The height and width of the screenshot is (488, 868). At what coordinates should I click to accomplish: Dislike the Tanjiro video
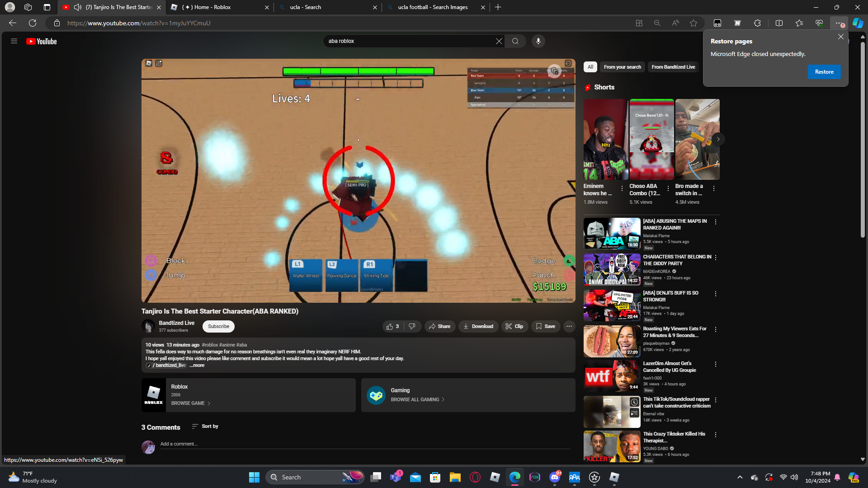pyautogui.click(x=412, y=326)
